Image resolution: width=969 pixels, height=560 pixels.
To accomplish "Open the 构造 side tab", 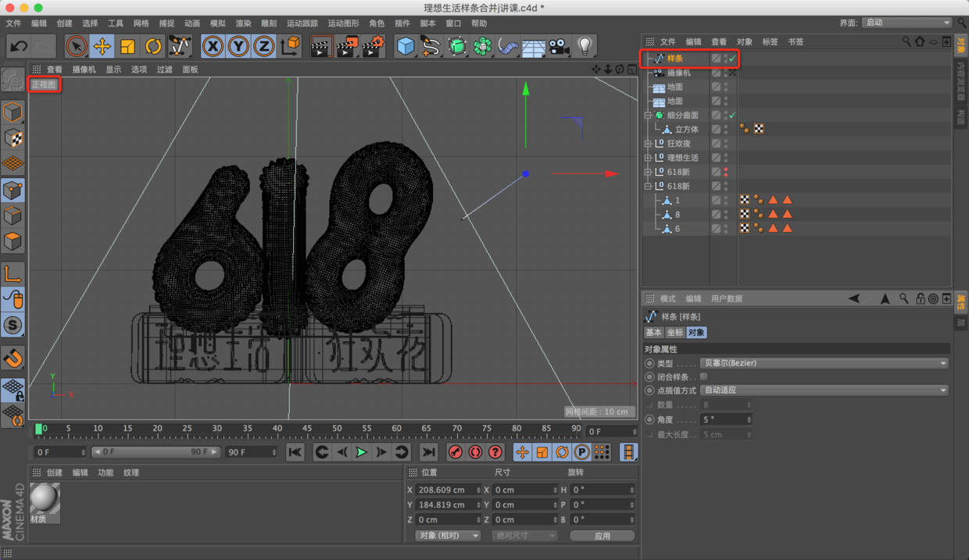I will 961,116.
